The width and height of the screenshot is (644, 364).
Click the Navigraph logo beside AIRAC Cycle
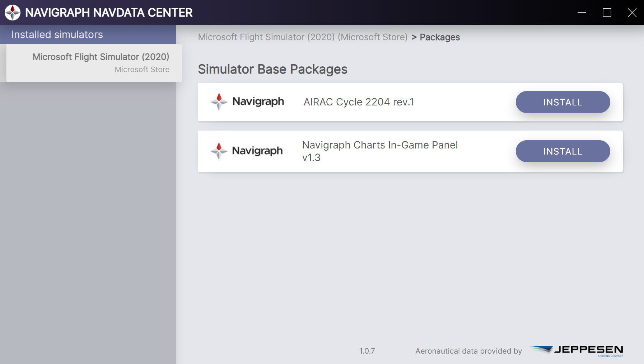(247, 102)
